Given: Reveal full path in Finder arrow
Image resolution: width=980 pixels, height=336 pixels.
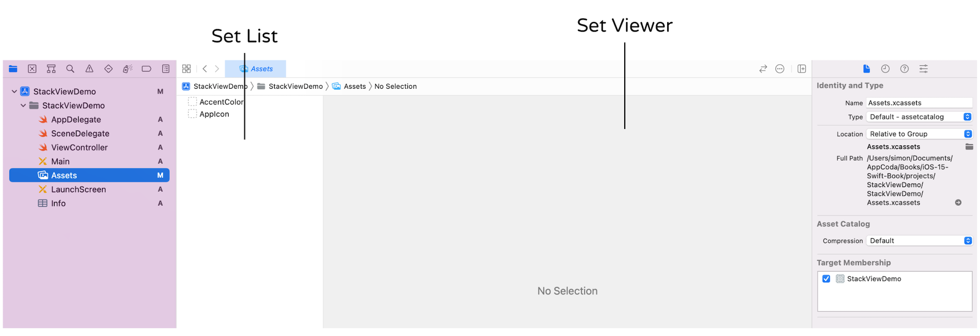Looking at the screenshot, I should point(958,202).
